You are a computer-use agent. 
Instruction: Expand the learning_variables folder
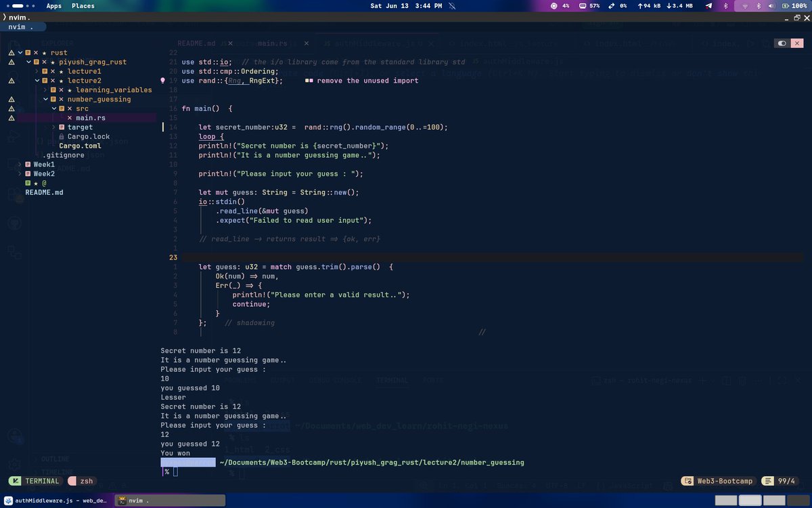click(x=45, y=90)
